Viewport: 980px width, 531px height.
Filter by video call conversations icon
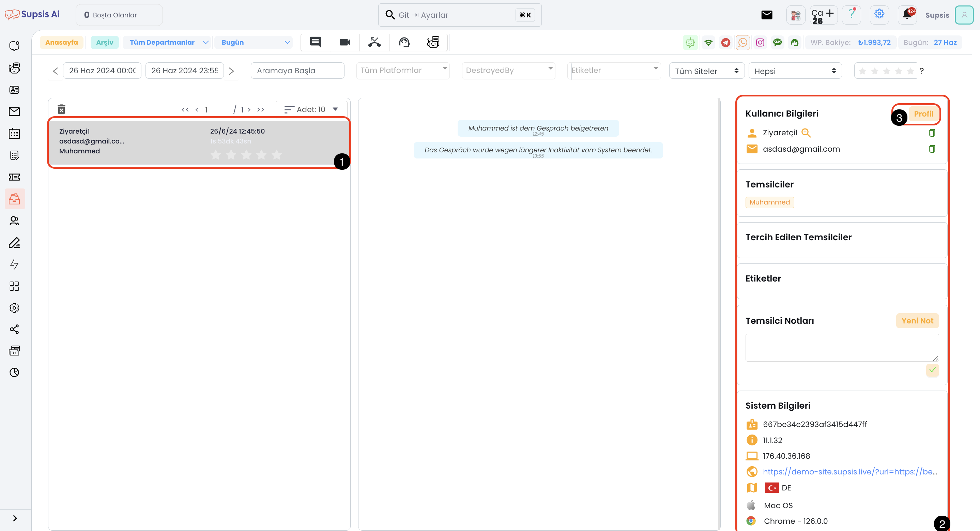click(345, 42)
